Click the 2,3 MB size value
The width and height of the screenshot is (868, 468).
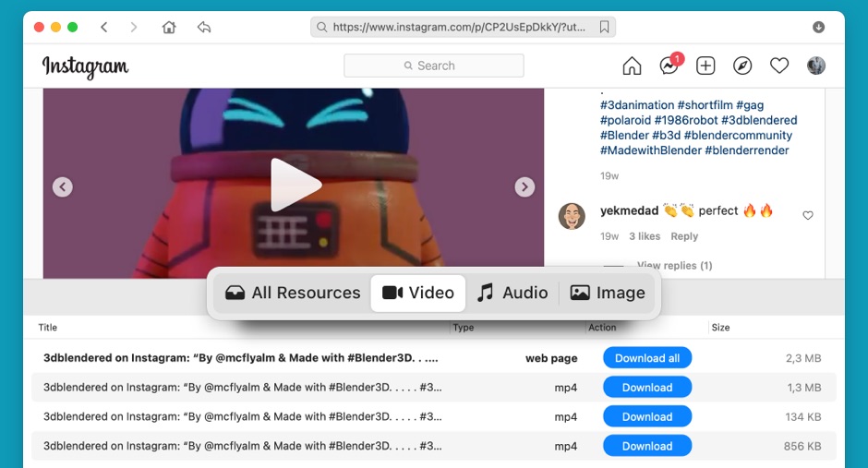[x=803, y=358]
